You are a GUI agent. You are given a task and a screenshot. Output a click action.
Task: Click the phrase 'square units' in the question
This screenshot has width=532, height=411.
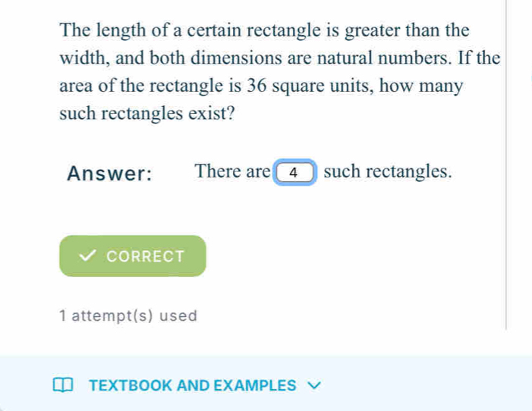pyautogui.click(x=323, y=86)
